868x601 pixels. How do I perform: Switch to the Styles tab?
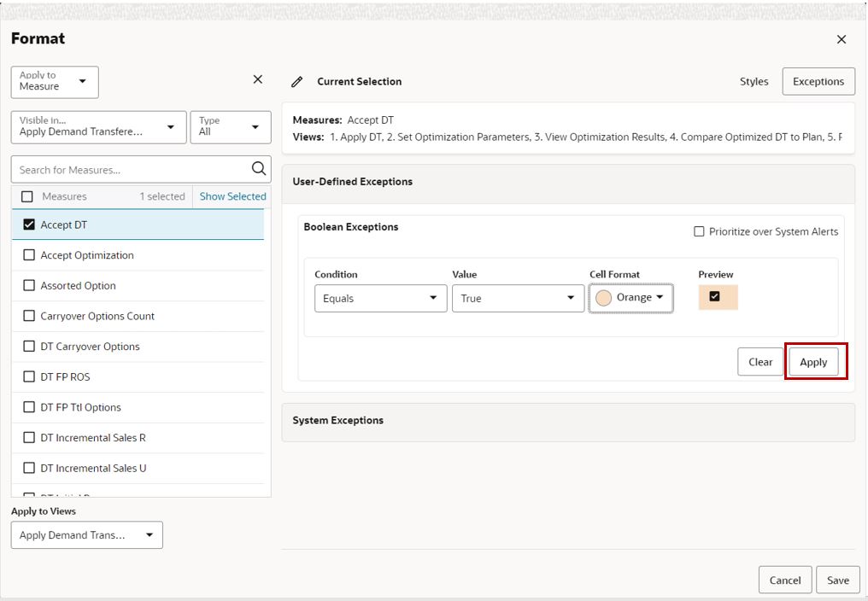[754, 81]
